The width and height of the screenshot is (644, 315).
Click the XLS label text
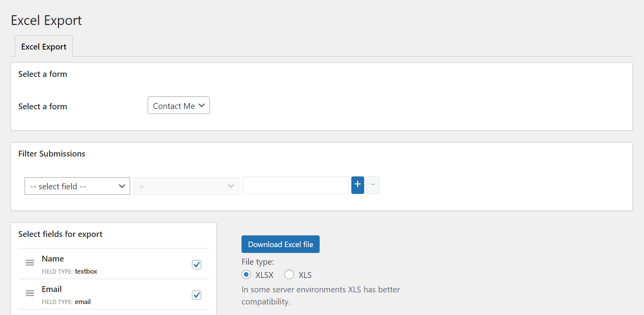tap(305, 275)
